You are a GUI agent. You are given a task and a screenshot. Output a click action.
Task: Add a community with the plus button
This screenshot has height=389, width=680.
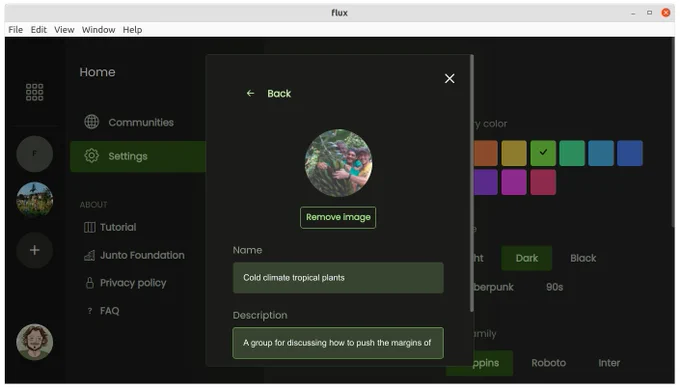(34, 250)
